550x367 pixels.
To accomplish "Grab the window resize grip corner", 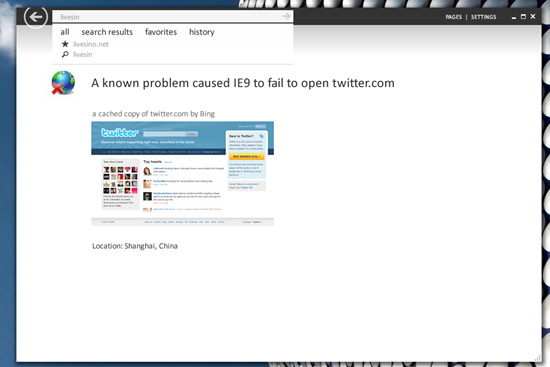I will pos(537,358).
